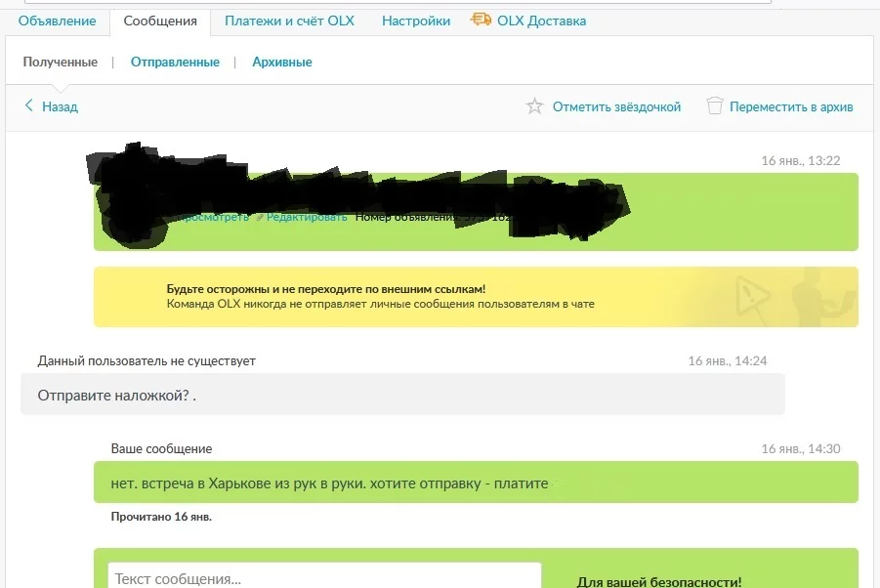Screen dimensions: 880x588
Task: Click the archive trash bin icon
Action: click(714, 105)
